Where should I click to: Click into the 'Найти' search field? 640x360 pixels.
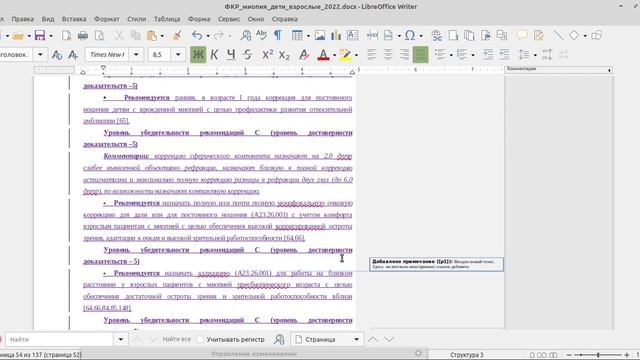(60, 339)
